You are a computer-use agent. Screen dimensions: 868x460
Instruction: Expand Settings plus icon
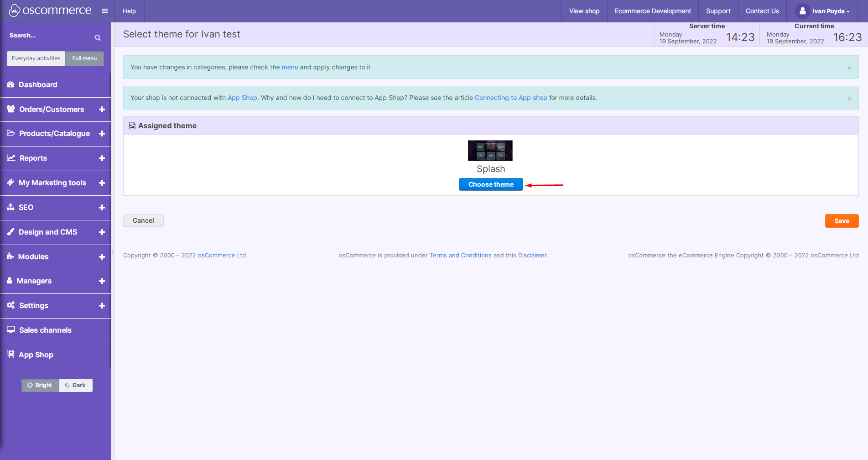pyautogui.click(x=102, y=306)
